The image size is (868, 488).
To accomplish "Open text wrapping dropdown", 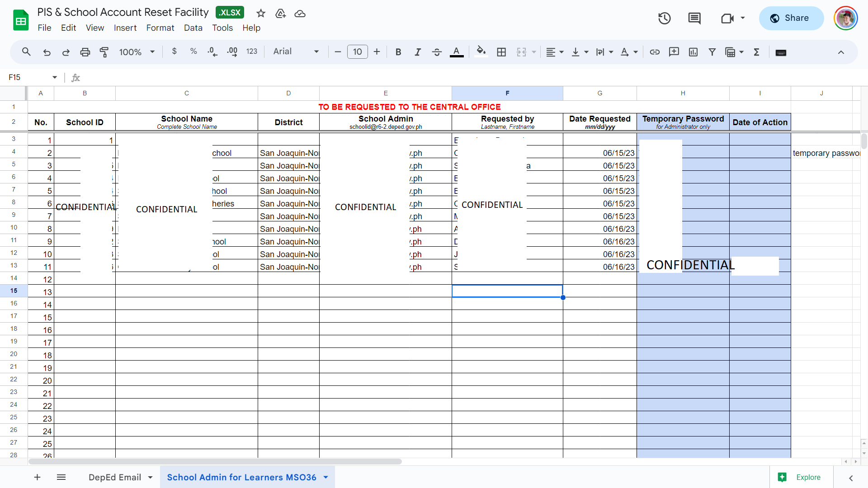I will tap(604, 52).
